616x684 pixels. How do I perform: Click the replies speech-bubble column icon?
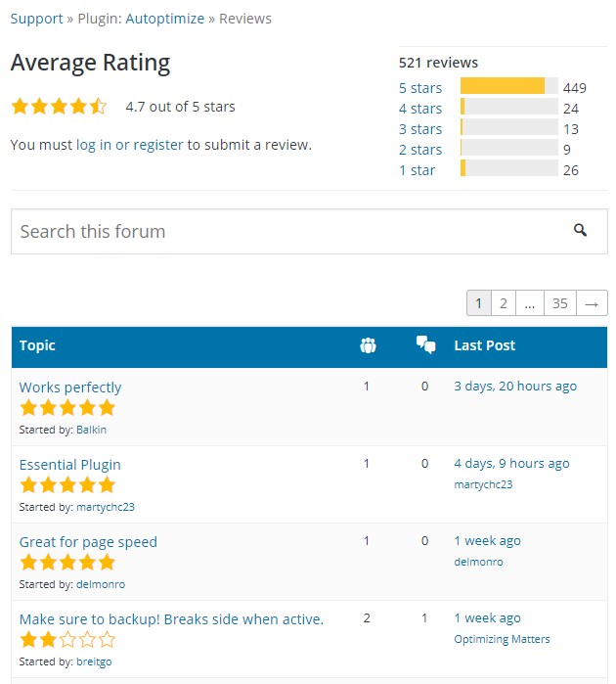click(x=425, y=344)
